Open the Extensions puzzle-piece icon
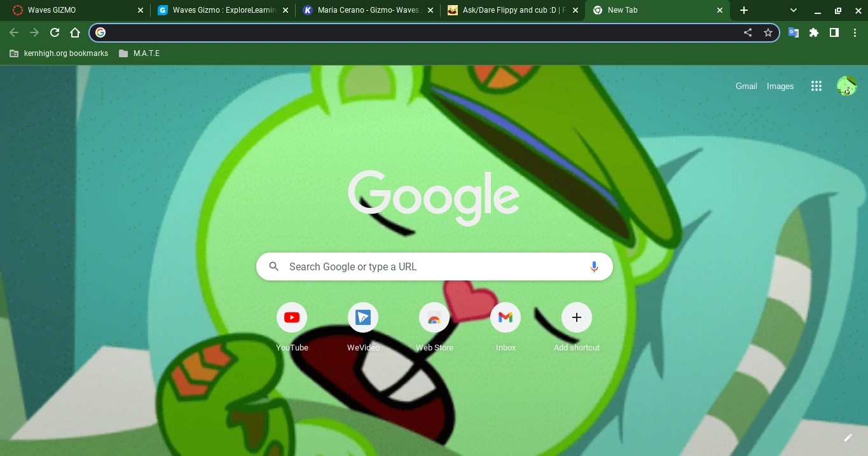868x456 pixels. point(814,32)
